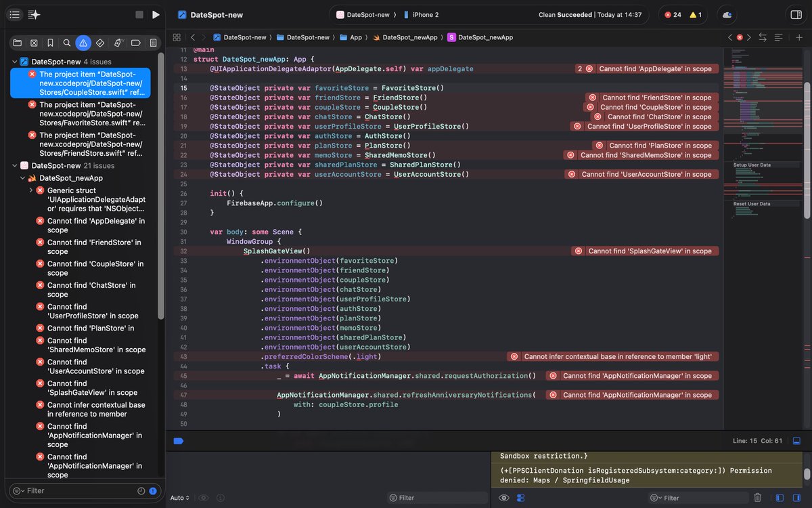Open the Source Control navigator
Image resolution: width=812 pixels, height=508 pixels.
pyautogui.click(x=34, y=43)
